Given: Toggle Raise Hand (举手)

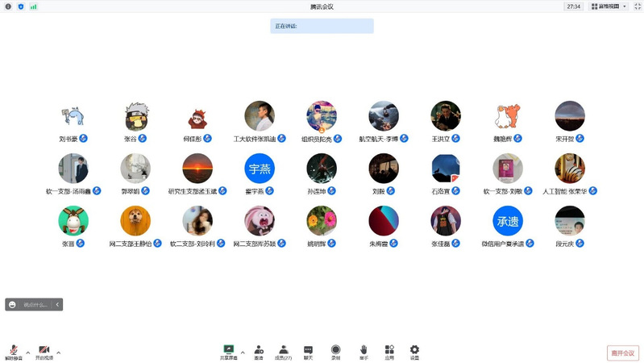Looking at the screenshot, I should 364,351.
